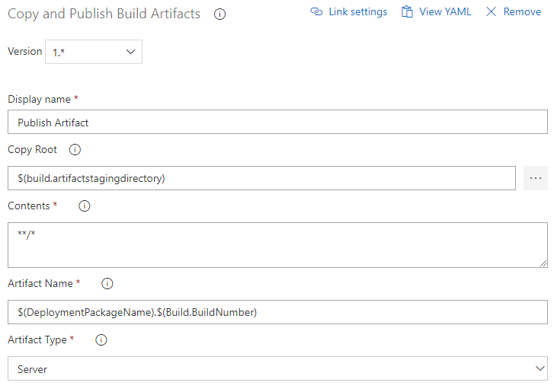Viewport: 557px width, 392px height.
Task: Click inside the Contents text area
Action: 277,245
